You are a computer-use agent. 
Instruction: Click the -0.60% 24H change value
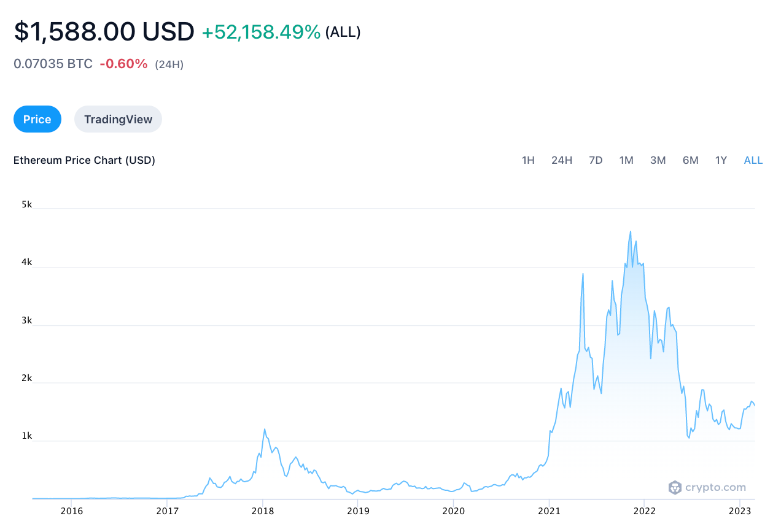coord(123,64)
